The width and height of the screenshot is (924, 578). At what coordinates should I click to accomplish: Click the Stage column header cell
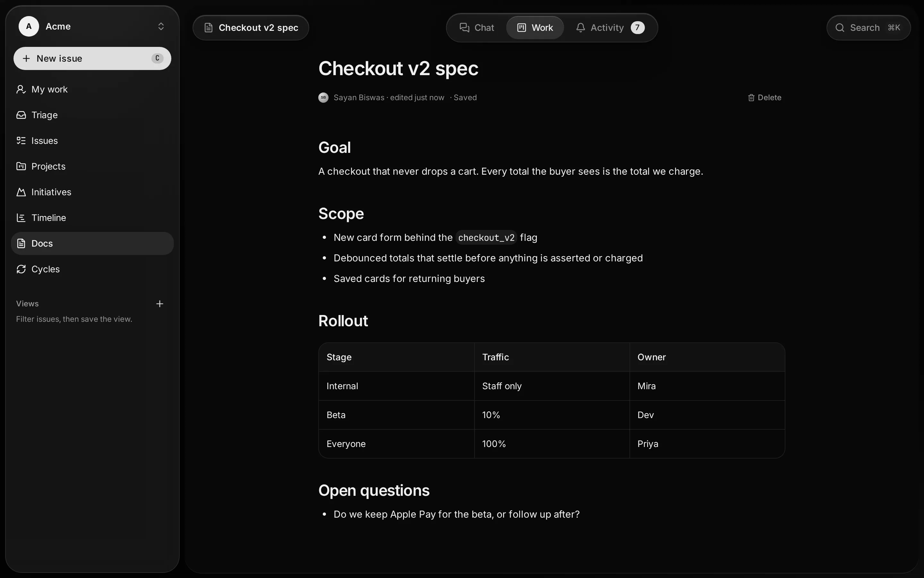tap(396, 357)
